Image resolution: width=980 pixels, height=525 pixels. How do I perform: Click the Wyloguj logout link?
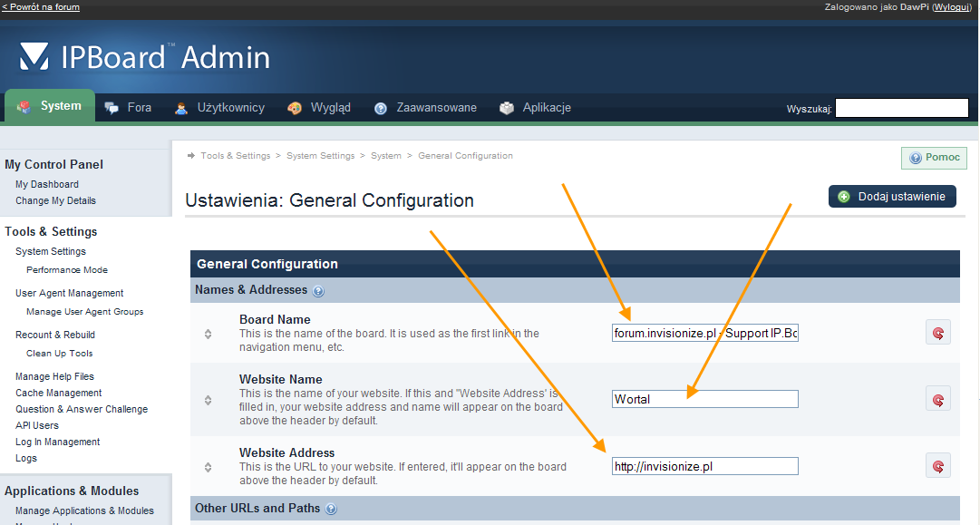[x=954, y=6]
